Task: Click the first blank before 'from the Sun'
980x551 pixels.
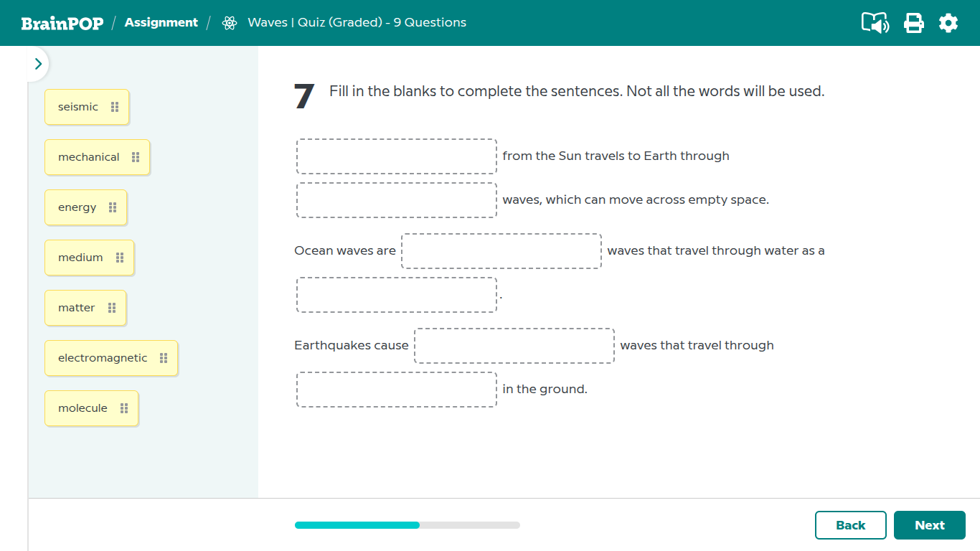Action: point(397,156)
